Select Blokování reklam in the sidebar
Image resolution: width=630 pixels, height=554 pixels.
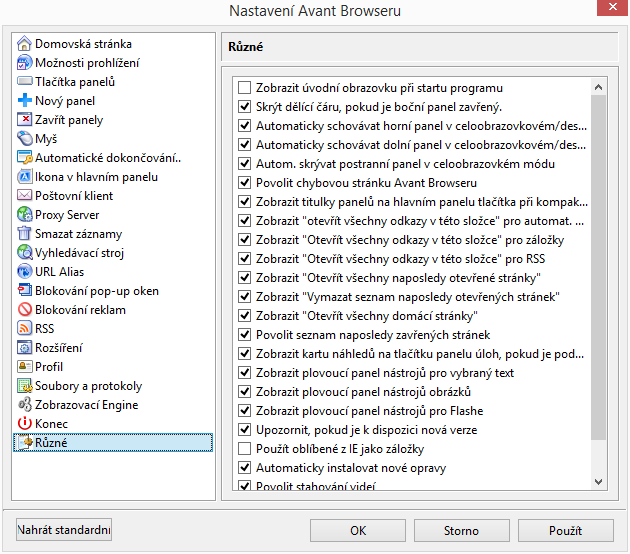tap(80, 310)
